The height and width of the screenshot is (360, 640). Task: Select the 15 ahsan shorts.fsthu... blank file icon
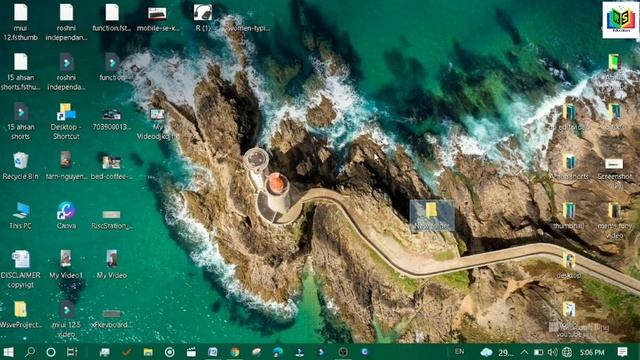20,62
